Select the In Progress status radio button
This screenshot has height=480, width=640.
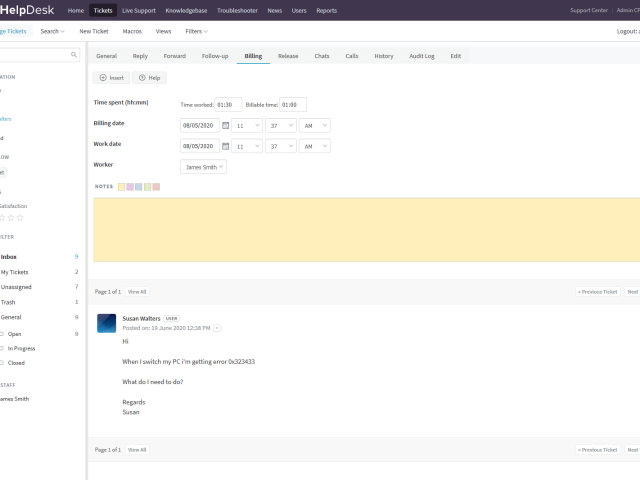(x=2, y=348)
